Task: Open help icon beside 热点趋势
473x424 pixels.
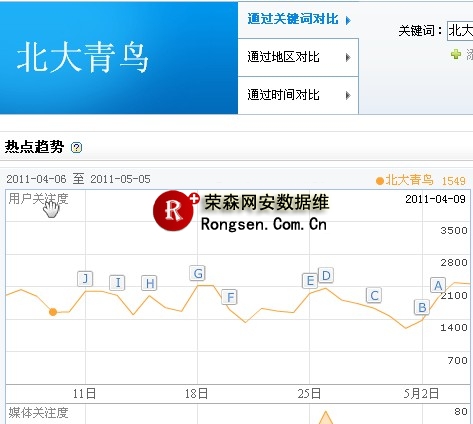Action: coord(76,147)
